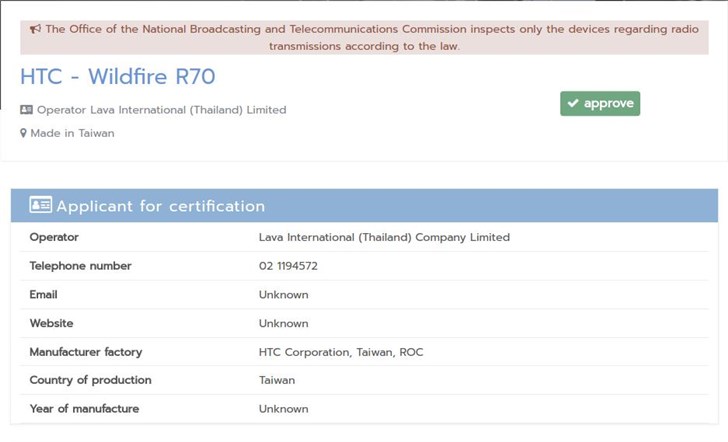Click the green approve button

tap(600, 104)
